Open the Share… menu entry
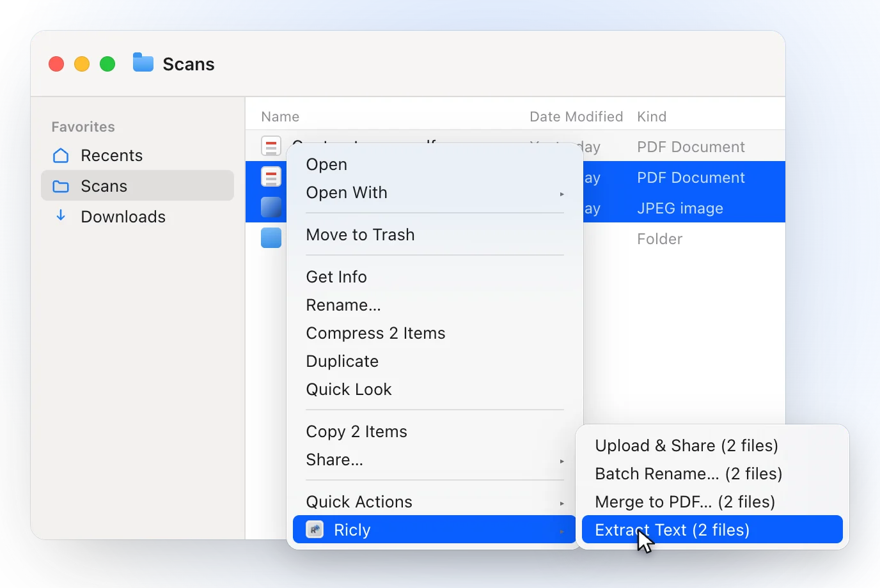Image resolution: width=880 pixels, height=588 pixels. click(x=435, y=460)
